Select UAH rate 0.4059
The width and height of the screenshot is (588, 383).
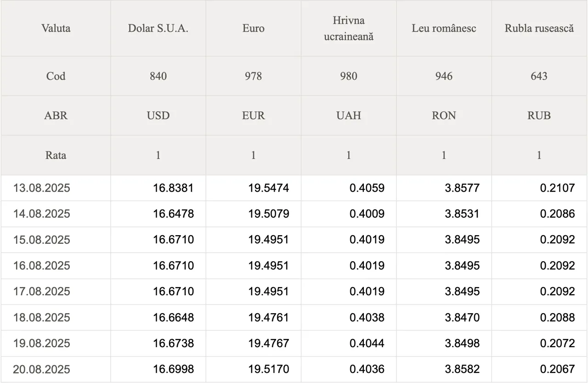pyautogui.click(x=367, y=188)
